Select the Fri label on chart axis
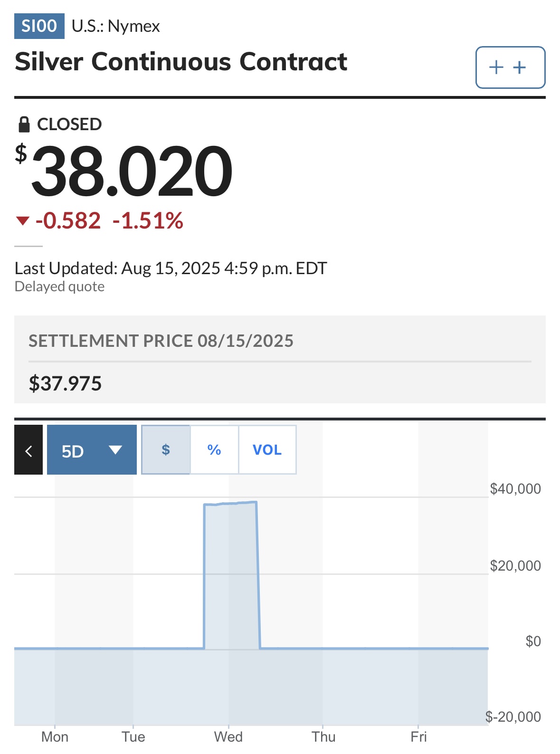The width and height of the screenshot is (560, 754). [418, 737]
